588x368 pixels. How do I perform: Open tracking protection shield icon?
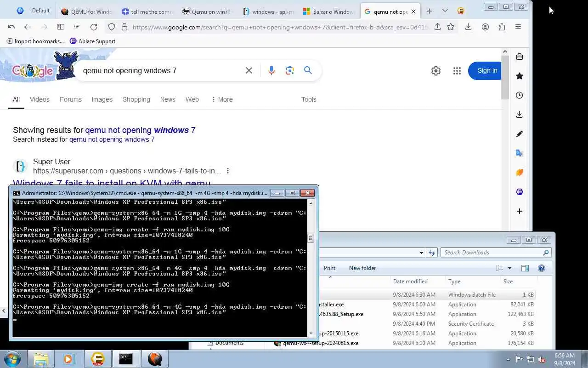pos(112,27)
